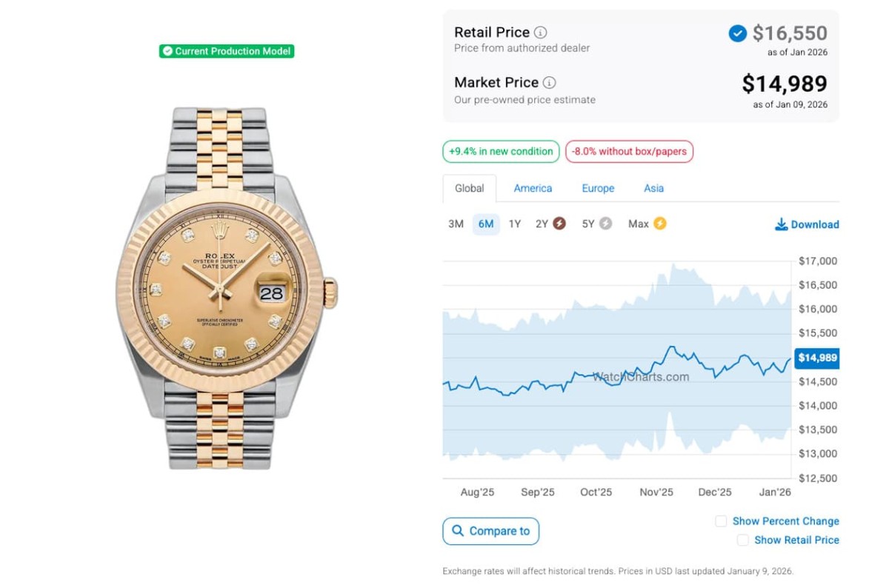Switch to the Europe tab
This screenshot has width=889, height=588.
[x=598, y=188]
